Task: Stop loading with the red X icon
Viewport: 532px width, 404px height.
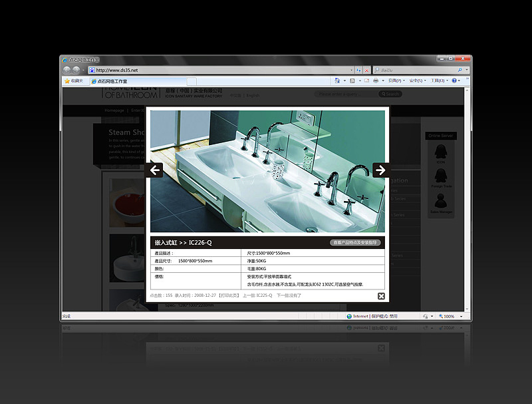Action: (x=366, y=71)
